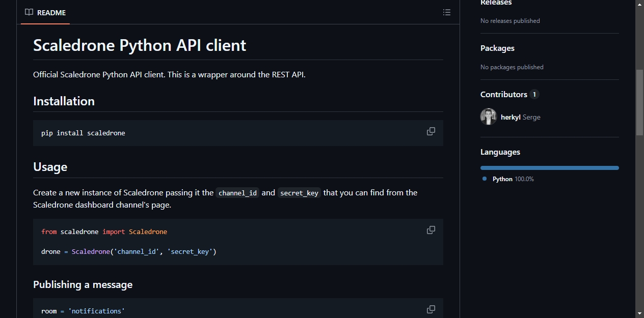Click the channel_id inline code

coord(237,193)
